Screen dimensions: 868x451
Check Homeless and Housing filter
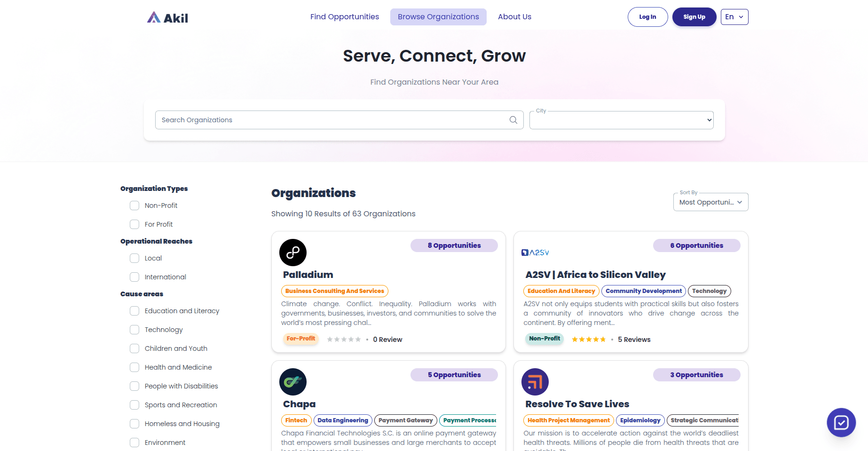click(x=134, y=424)
